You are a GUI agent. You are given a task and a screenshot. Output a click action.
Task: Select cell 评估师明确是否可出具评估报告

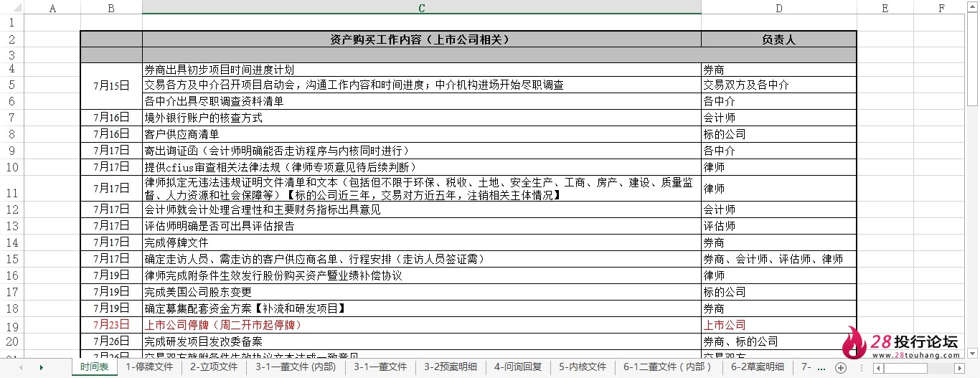[x=422, y=225]
